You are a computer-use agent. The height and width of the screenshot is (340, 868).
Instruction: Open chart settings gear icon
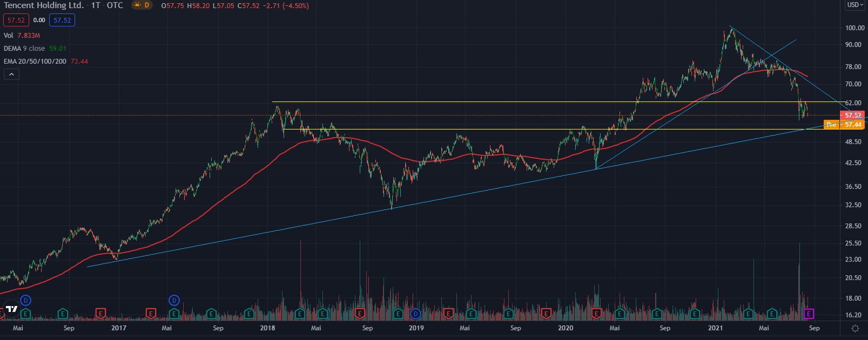pyautogui.click(x=855, y=328)
